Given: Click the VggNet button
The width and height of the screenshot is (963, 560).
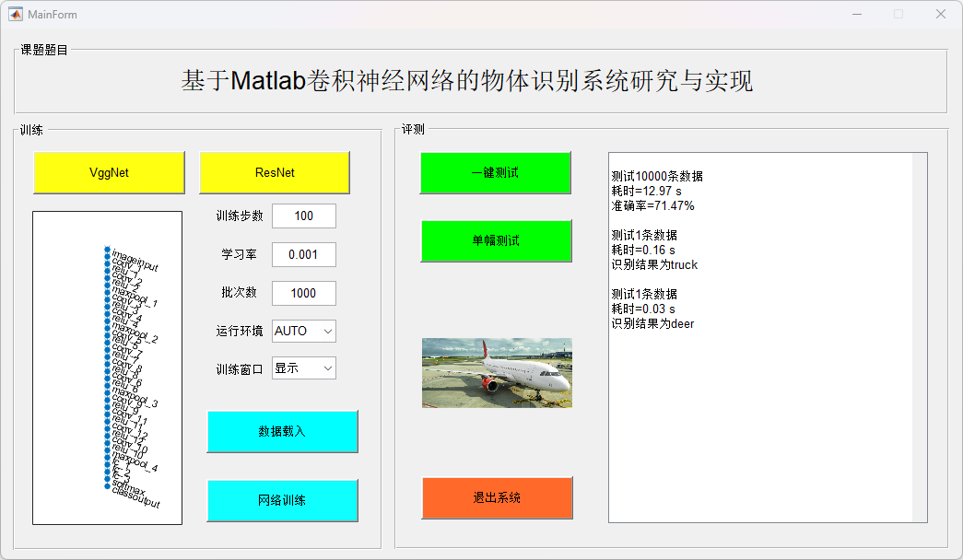Looking at the screenshot, I should click(x=109, y=172).
